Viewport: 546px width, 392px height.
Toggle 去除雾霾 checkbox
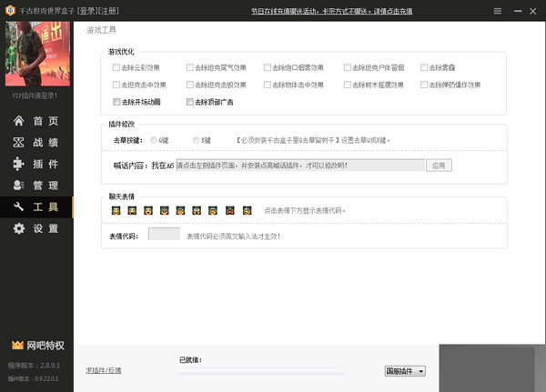(424, 67)
